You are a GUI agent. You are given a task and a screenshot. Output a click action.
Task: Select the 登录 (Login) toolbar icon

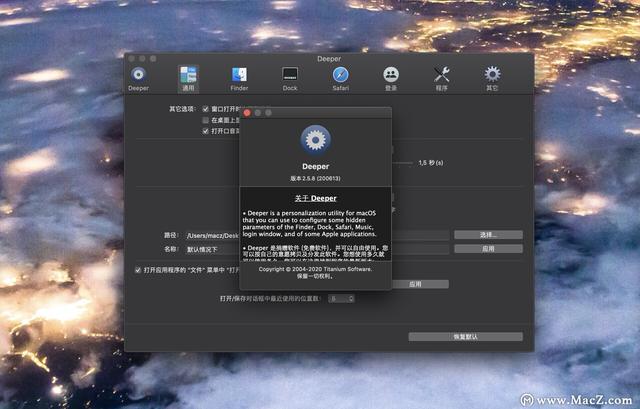pyautogui.click(x=391, y=77)
